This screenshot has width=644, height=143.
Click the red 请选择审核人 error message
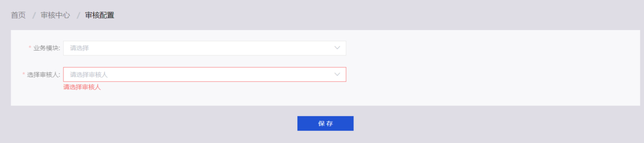tap(82, 87)
